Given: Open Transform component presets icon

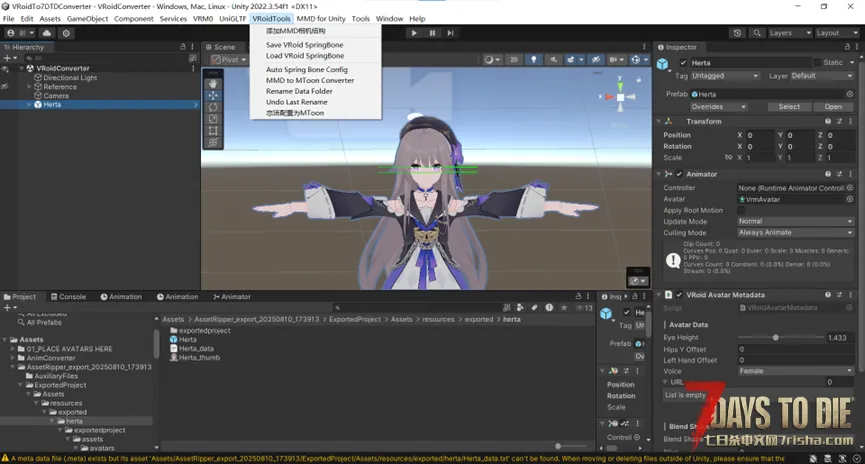Looking at the screenshot, I should (839, 121).
